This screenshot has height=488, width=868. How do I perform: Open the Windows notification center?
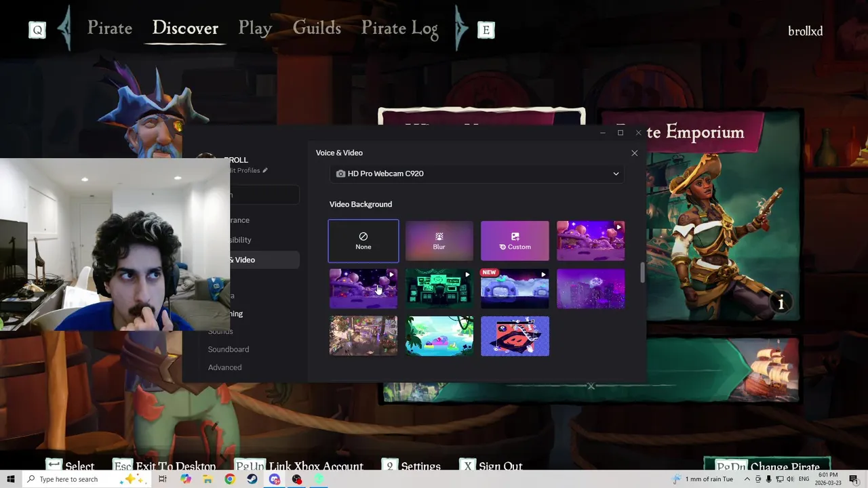pos(854,479)
